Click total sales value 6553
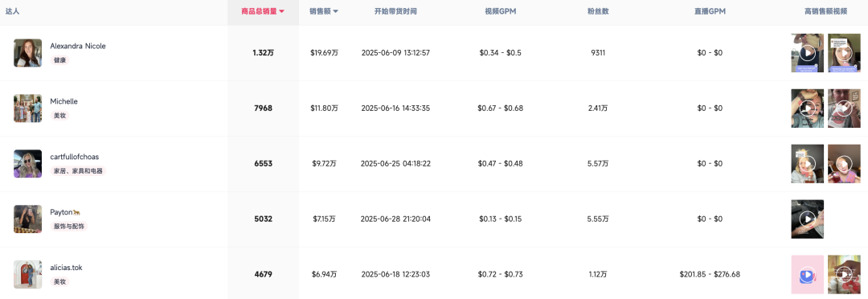The width and height of the screenshot is (868, 299). click(263, 163)
